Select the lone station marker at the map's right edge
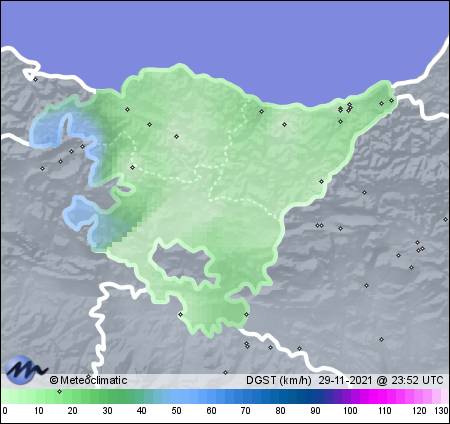The width and height of the screenshot is (450, 424). pyautogui.click(x=445, y=219)
